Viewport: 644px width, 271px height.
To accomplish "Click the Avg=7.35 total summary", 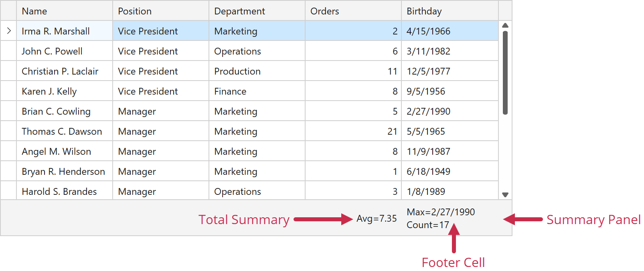I will coord(377,218).
